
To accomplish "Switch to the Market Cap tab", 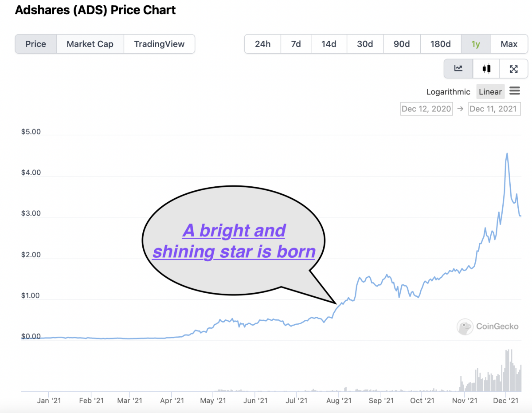I will point(90,44).
